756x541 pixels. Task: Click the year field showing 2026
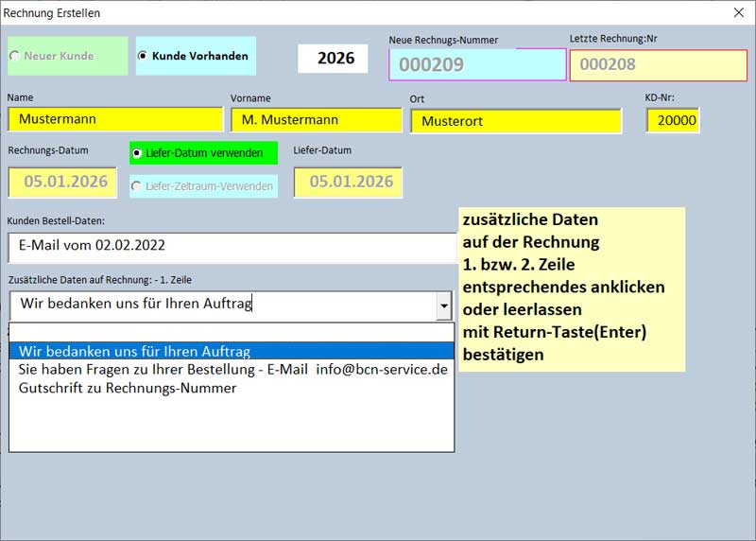coord(333,58)
